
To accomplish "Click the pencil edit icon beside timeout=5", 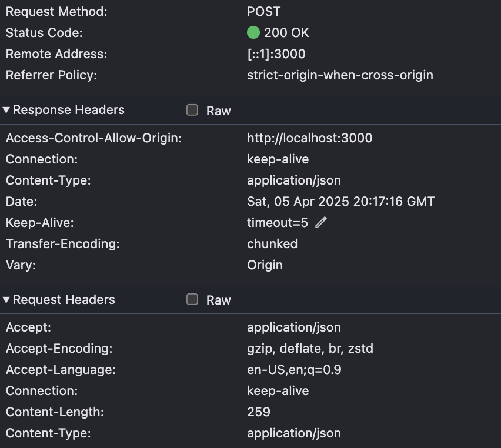I will click(x=321, y=222).
